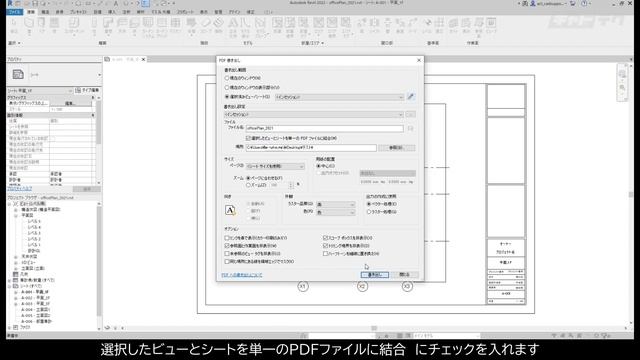
Task: Switch to the Collaborate ribbon tab
Action: click(185, 12)
